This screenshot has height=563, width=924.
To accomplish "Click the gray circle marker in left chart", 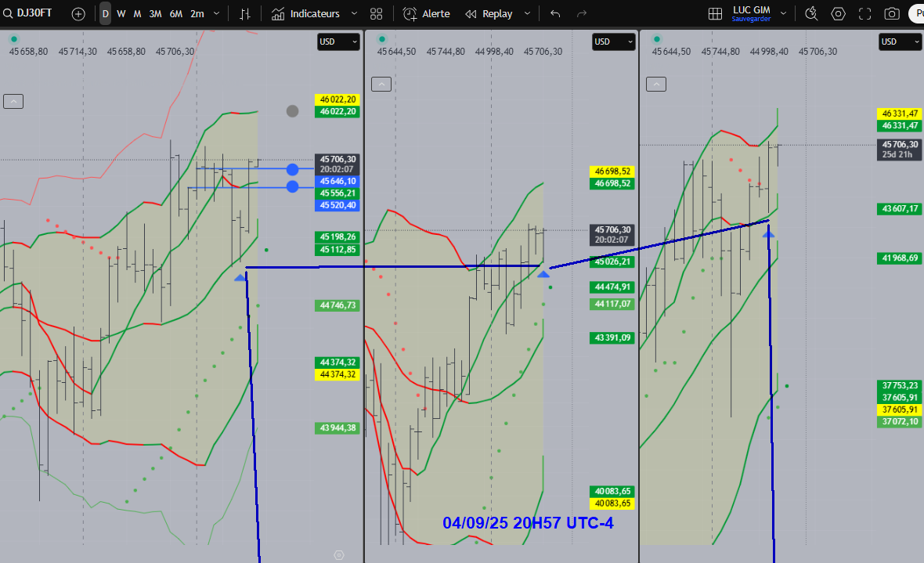I will point(292,111).
